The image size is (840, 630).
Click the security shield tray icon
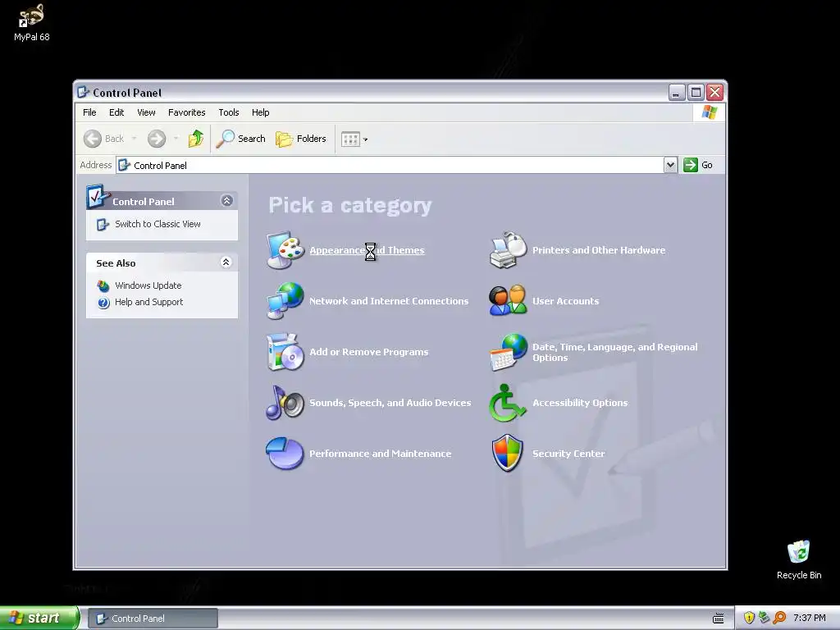click(x=749, y=618)
